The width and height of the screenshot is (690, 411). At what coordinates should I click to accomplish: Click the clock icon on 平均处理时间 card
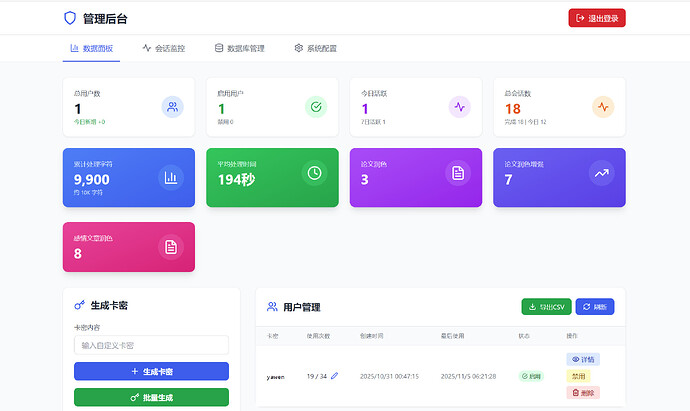click(x=314, y=173)
